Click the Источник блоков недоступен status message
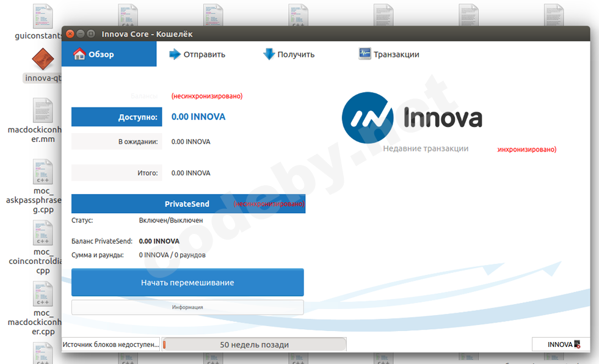The height and width of the screenshot is (364, 599). [110, 344]
